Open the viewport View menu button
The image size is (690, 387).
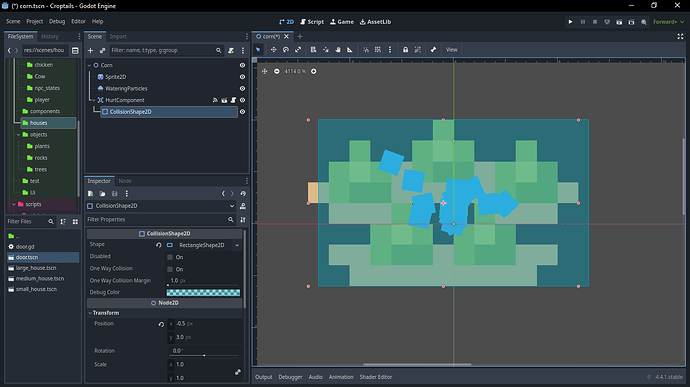coord(451,50)
